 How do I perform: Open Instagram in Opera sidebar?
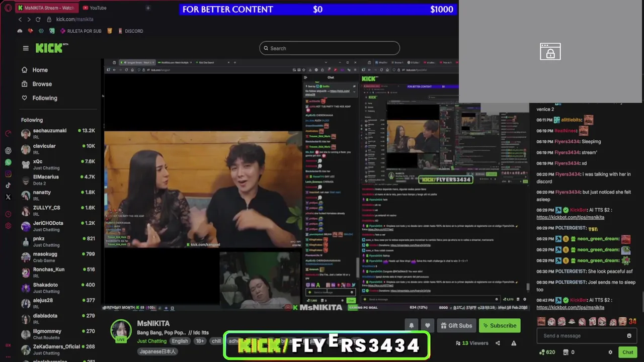8,174
